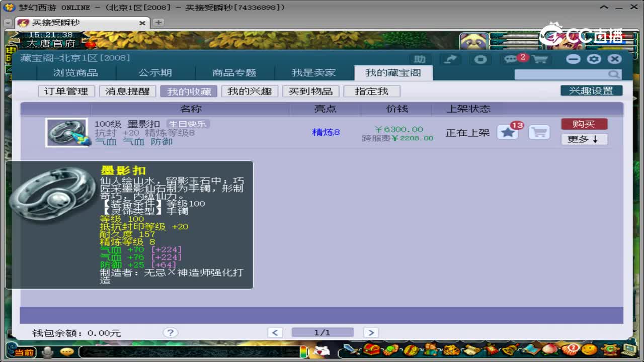Viewport: 644px width, 362px height.
Task: Click the 名称 column header
Action: 191,109
